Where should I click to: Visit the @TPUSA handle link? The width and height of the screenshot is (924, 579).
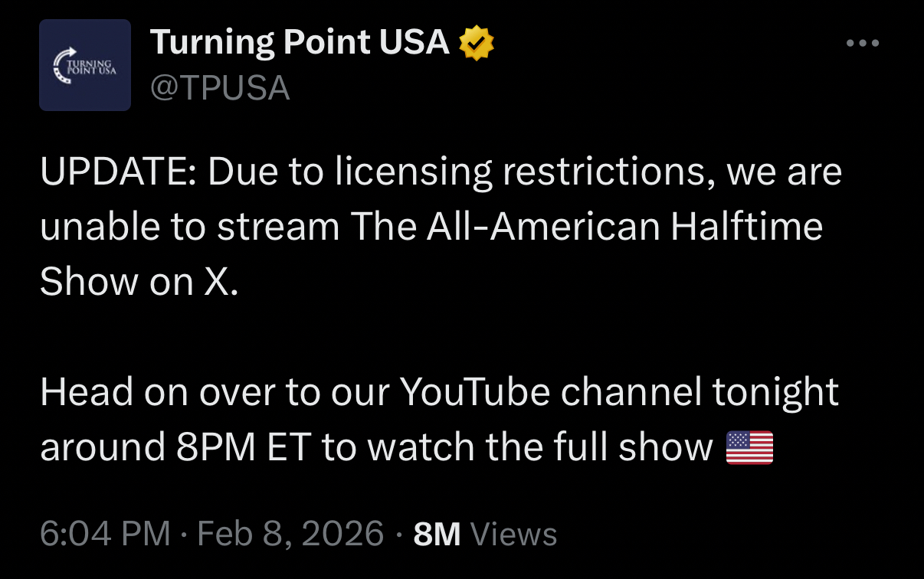pos(220,88)
